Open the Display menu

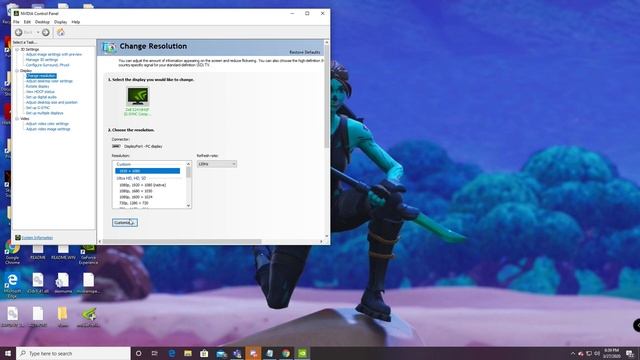[x=60, y=22]
